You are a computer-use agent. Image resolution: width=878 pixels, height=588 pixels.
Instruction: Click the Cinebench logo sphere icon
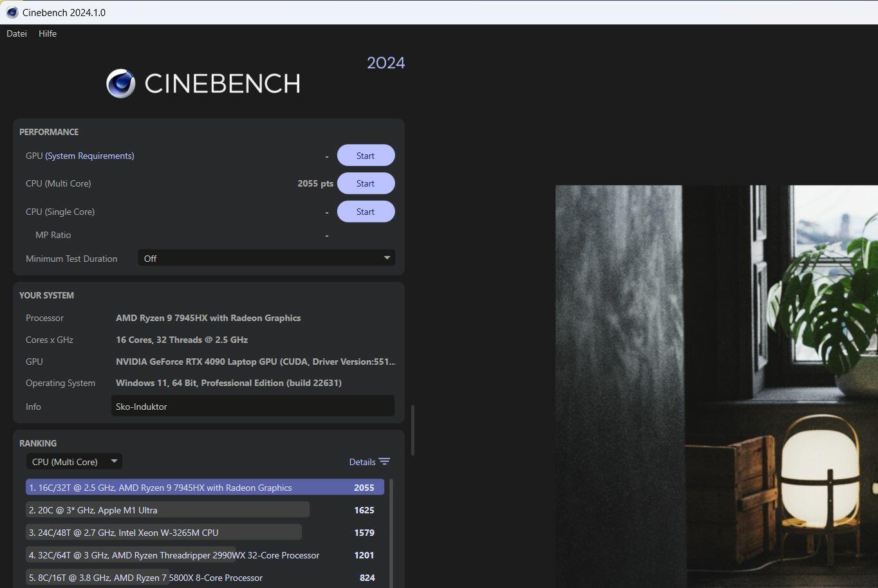121,84
